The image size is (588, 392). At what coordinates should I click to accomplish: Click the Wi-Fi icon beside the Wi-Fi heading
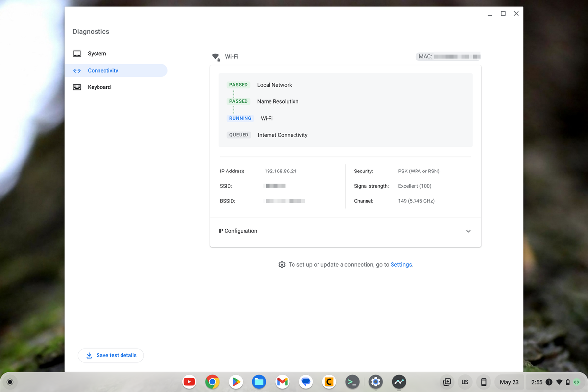[216, 56]
